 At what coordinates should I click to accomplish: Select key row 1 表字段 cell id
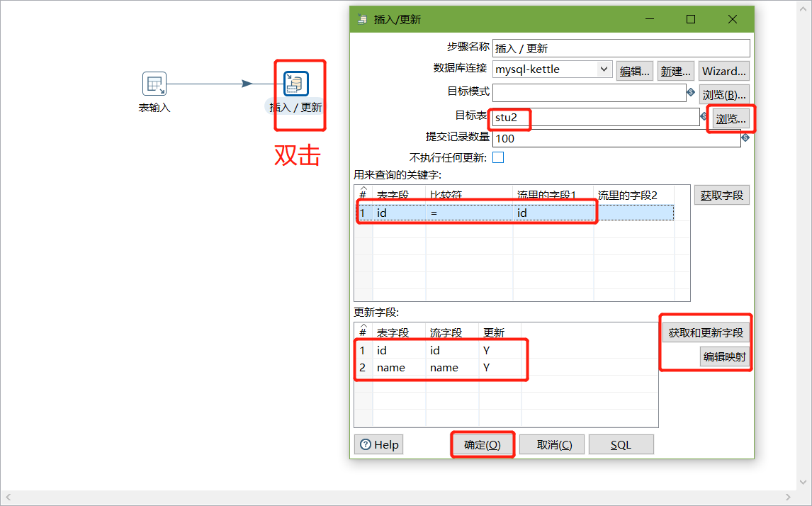(x=399, y=213)
